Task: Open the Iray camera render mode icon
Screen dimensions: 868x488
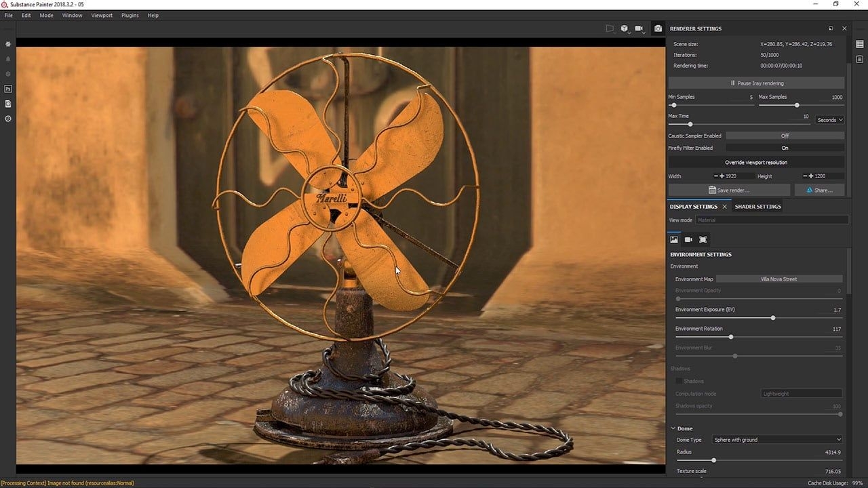Action: click(658, 28)
